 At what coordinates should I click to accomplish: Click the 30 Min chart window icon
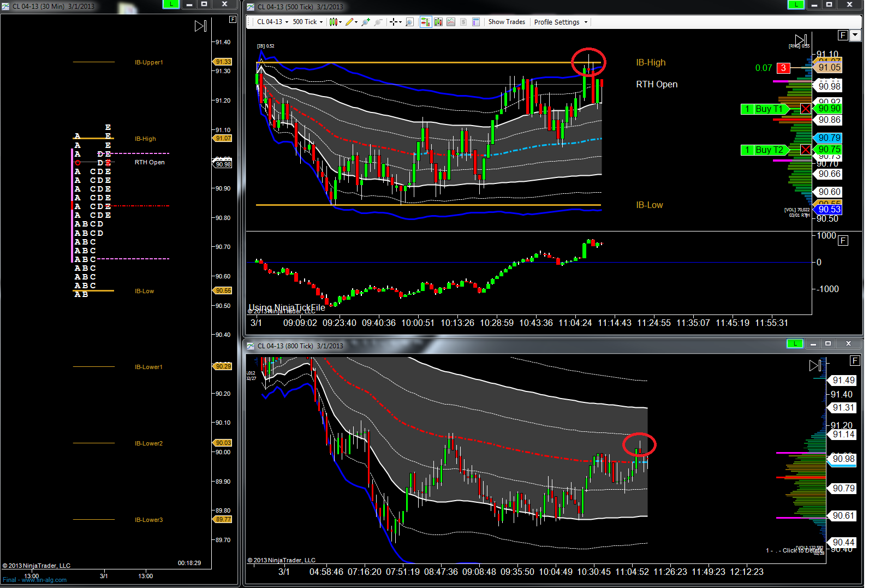click(6, 6)
